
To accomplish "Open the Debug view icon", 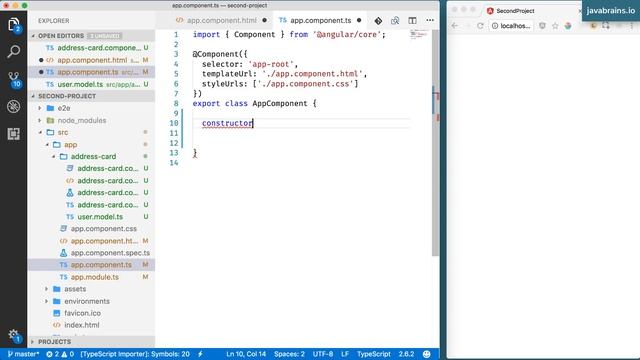I will [x=13, y=106].
